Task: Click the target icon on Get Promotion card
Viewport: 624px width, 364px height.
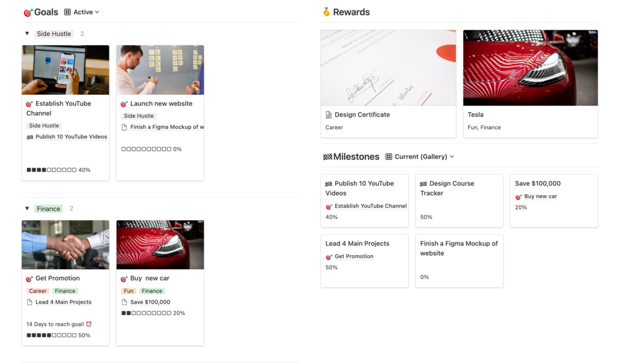Action: [30, 279]
